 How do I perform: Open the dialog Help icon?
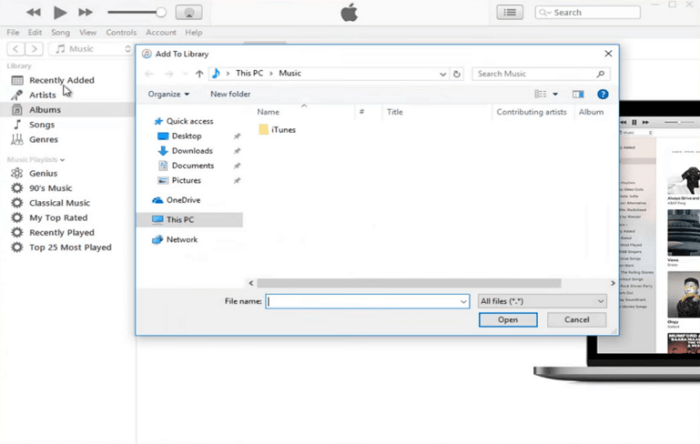(603, 94)
